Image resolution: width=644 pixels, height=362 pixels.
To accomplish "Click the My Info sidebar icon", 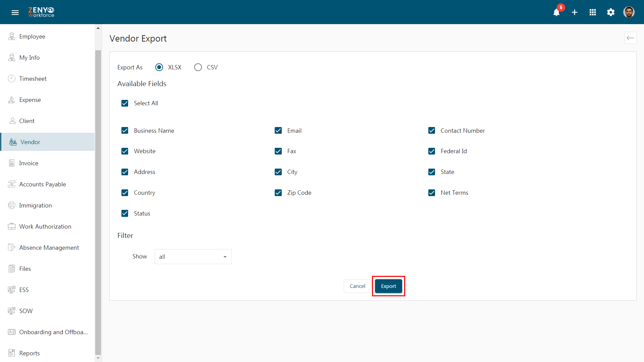I will coord(12,58).
